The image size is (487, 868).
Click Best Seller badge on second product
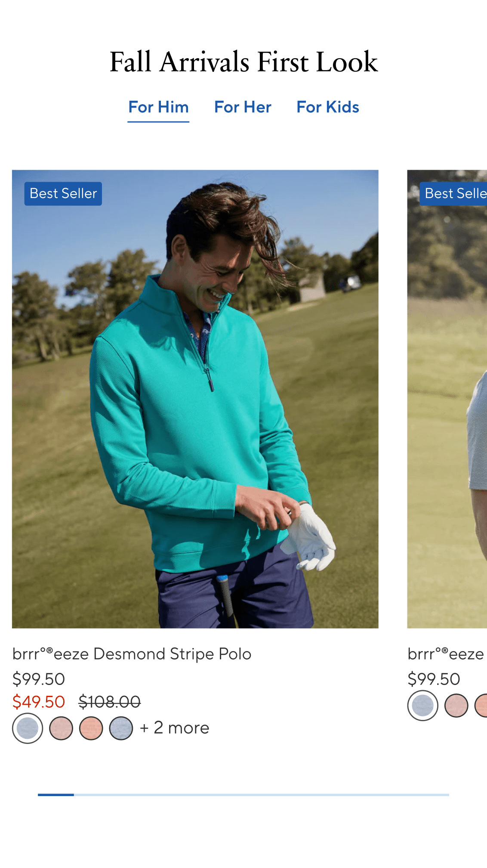click(x=453, y=194)
